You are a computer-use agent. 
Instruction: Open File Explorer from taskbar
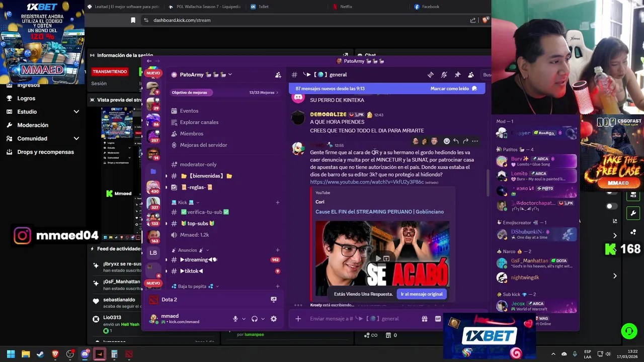26,354
